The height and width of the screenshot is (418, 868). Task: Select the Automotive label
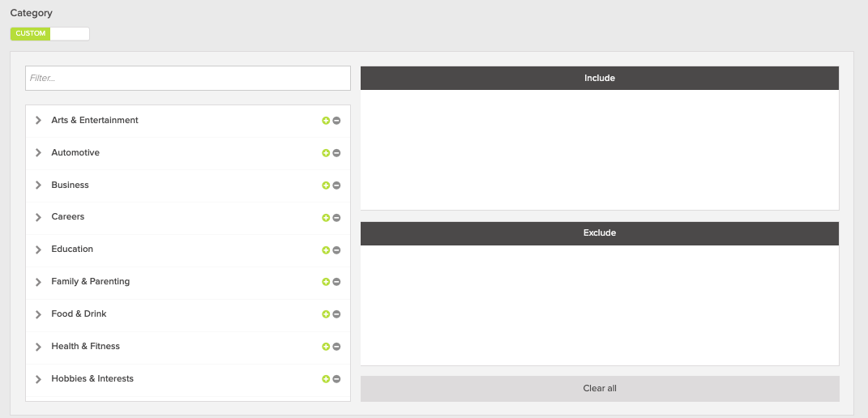(x=75, y=152)
